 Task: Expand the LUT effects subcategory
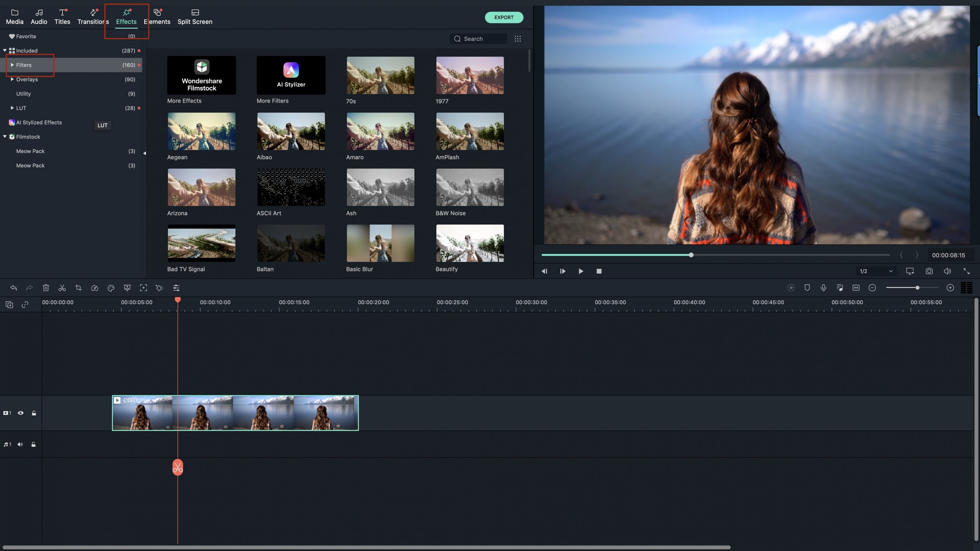11,108
